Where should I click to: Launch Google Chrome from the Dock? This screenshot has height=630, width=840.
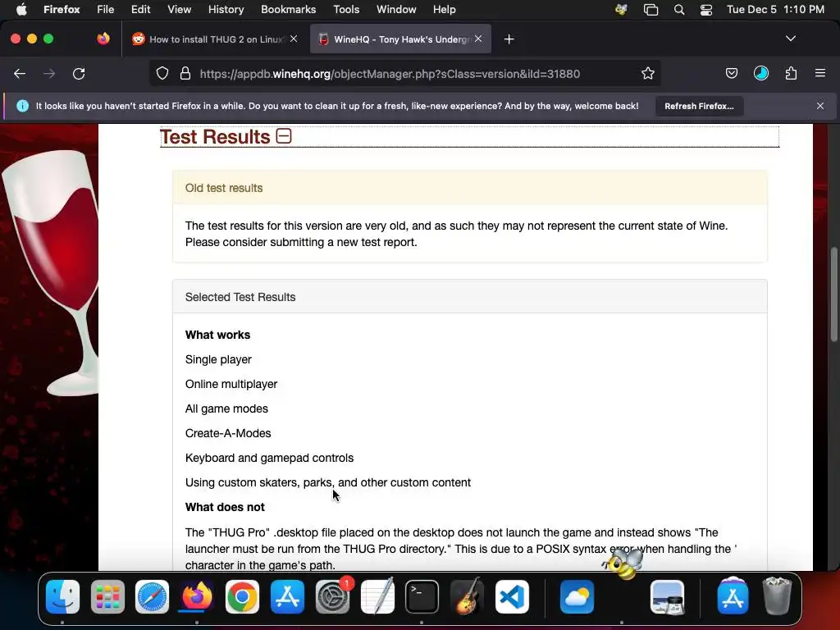pyautogui.click(x=242, y=596)
